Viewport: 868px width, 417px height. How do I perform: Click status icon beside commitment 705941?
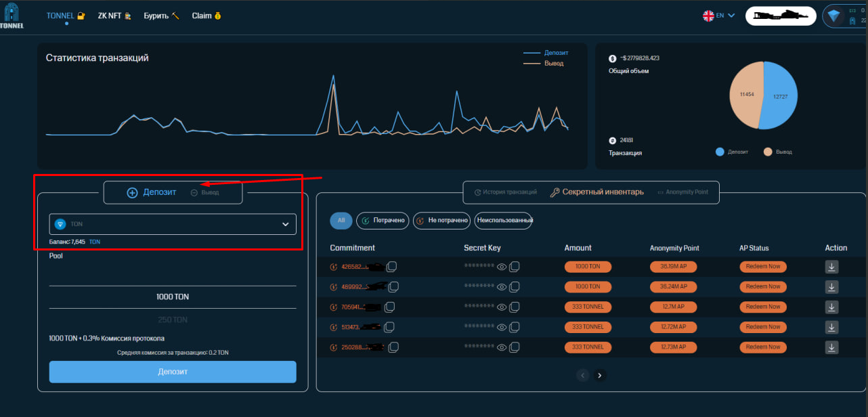point(334,307)
